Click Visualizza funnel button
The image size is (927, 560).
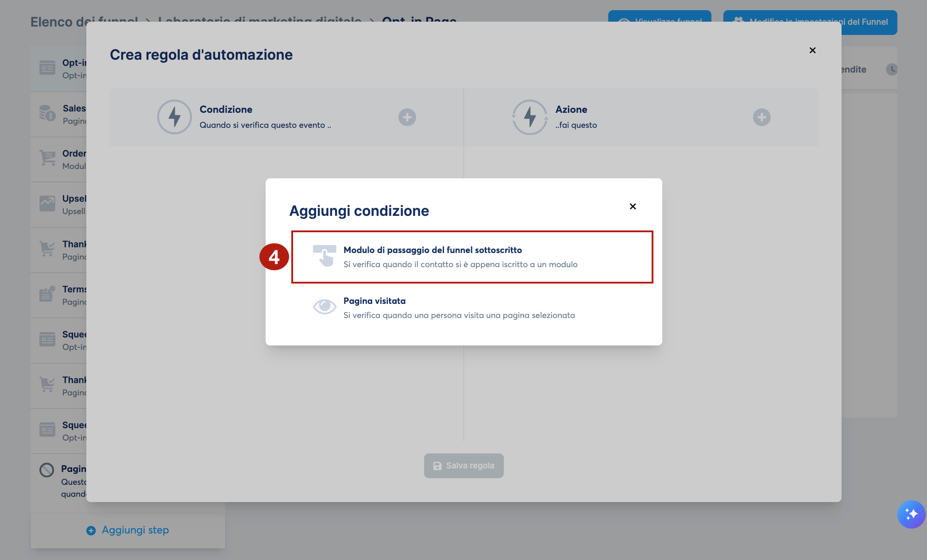click(660, 16)
